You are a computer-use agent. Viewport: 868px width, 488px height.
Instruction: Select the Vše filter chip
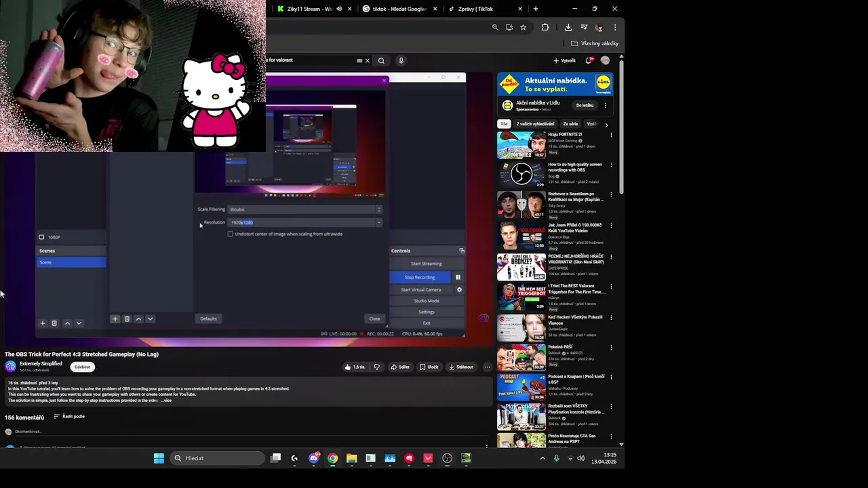(503, 124)
